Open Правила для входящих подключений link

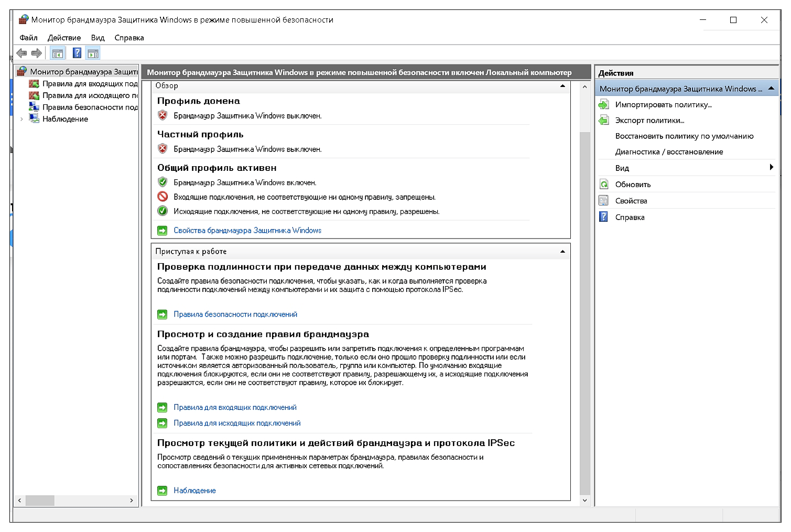235,407
